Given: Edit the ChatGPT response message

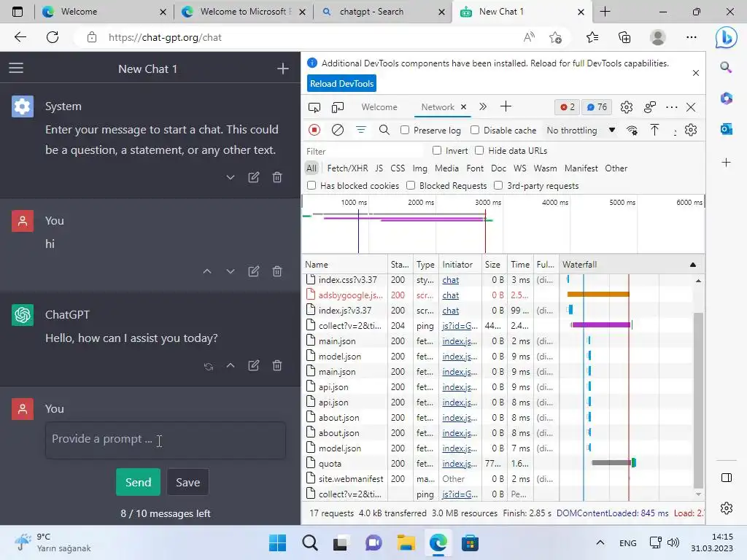Looking at the screenshot, I should [253, 366].
